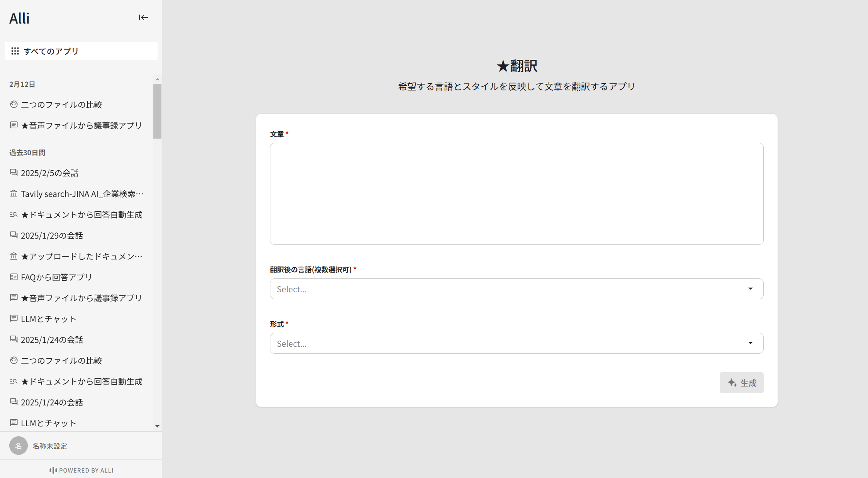Click the 名 user avatar

pyautogui.click(x=18, y=446)
